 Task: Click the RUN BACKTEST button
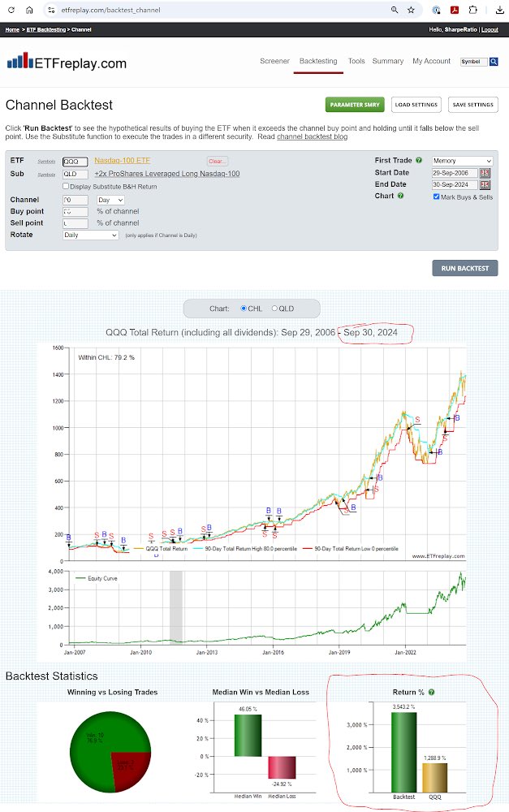pyautogui.click(x=465, y=268)
